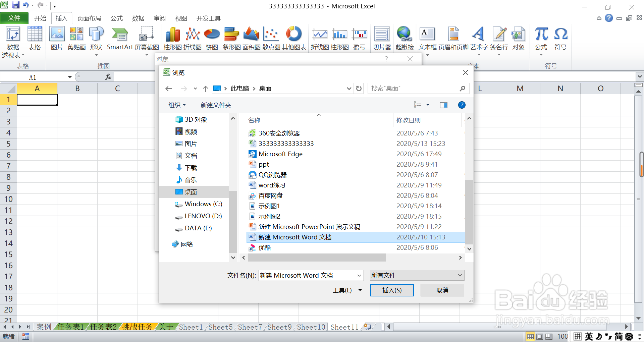Image resolution: width=644 pixels, height=342 pixels.
Task: Open recent locations dropdown arrow
Action: pyautogui.click(x=195, y=89)
